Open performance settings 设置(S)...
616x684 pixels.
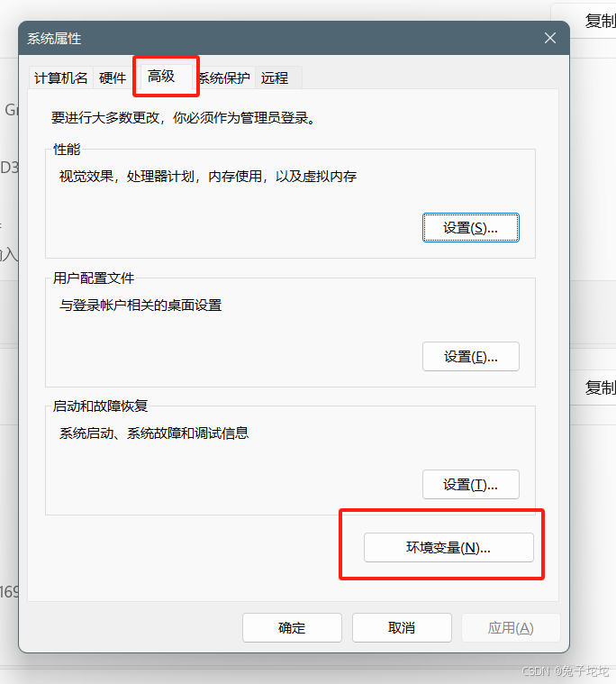click(x=471, y=227)
